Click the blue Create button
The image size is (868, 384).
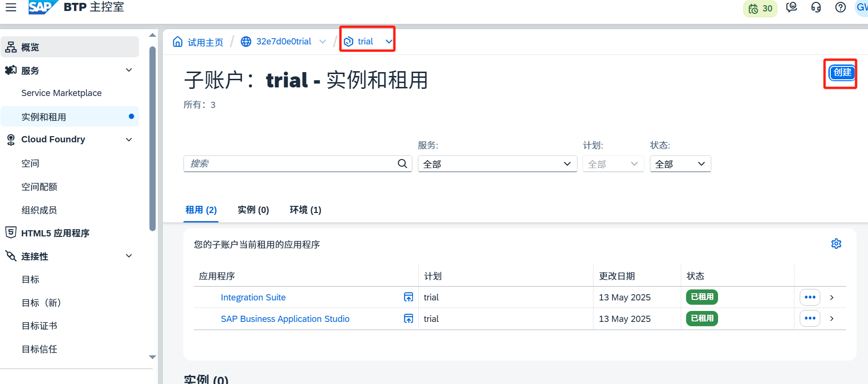point(842,73)
